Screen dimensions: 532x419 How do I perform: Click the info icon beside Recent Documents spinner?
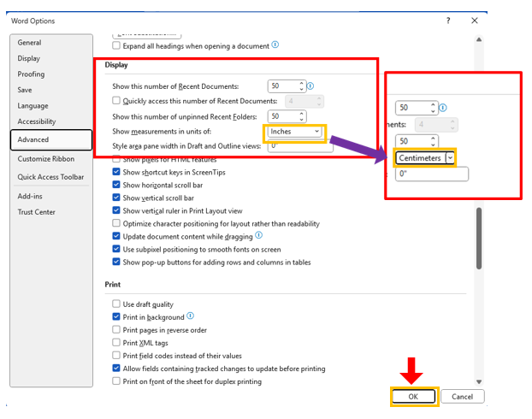click(x=310, y=86)
